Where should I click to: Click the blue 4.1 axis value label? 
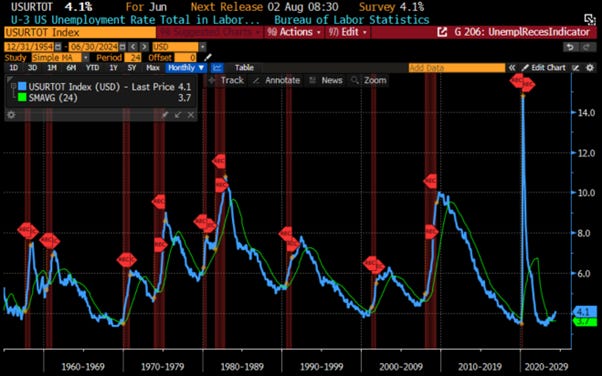(585, 311)
